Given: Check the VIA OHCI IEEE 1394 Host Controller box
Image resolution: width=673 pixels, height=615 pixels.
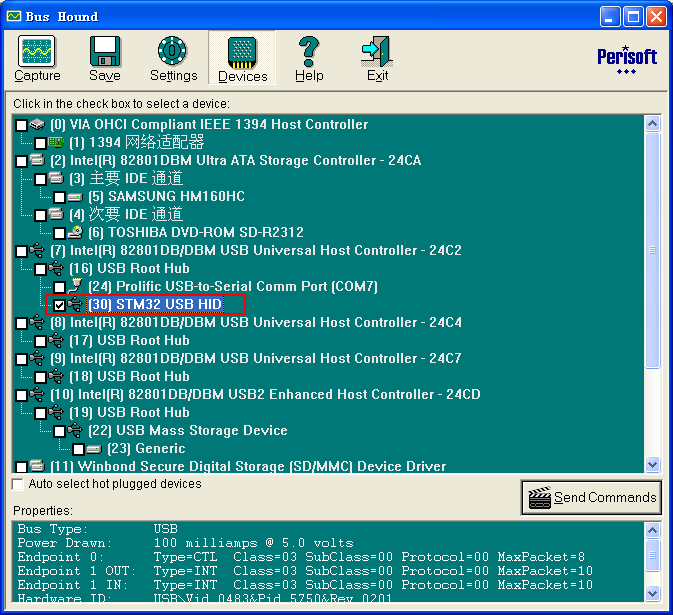Looking at the screenshot, I should click(x=21, y=125).
